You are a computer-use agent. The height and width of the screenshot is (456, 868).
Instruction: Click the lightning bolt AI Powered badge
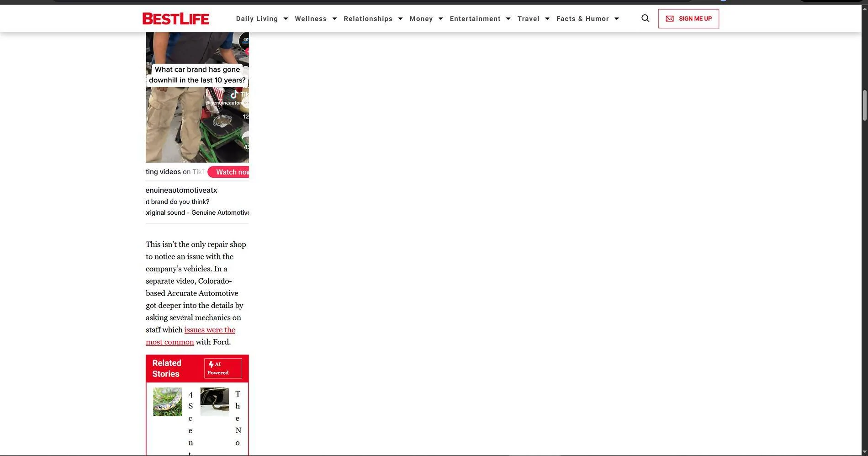[223, 368]
